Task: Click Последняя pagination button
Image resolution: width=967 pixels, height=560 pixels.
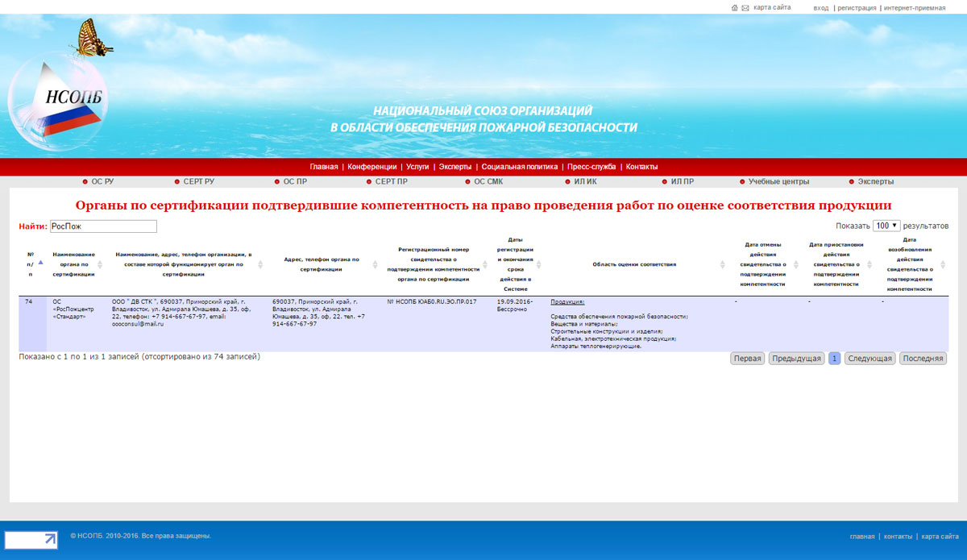Action: (923, 359)
